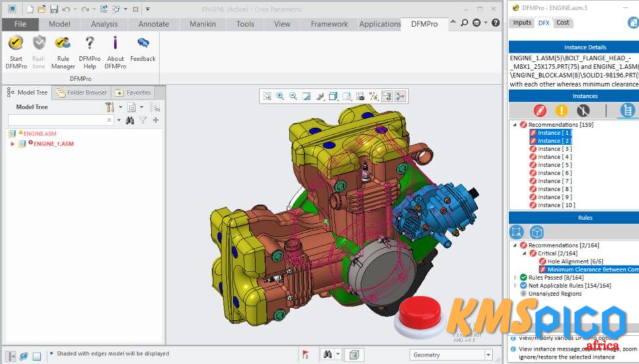The height and width of the screenshot is (364, 639).
Task: Collapse Recommendations [159] in Instances tree
Action: [515, 125]
